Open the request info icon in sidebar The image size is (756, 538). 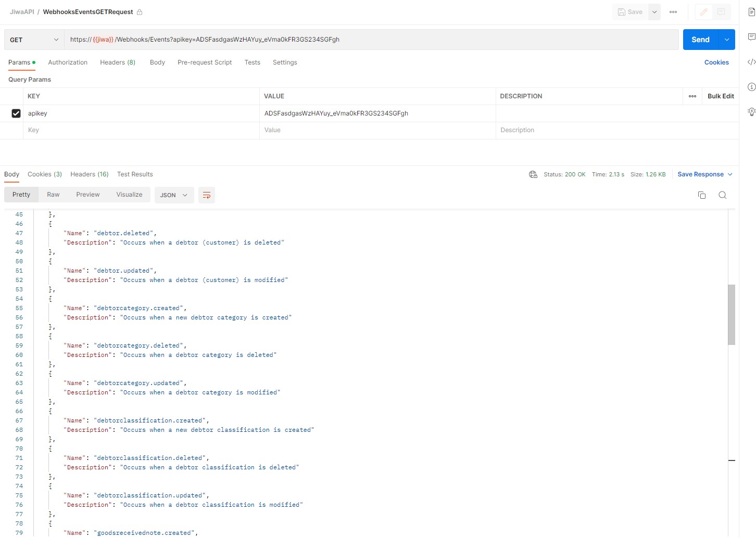pyautogui.click(x=751, y=87)
